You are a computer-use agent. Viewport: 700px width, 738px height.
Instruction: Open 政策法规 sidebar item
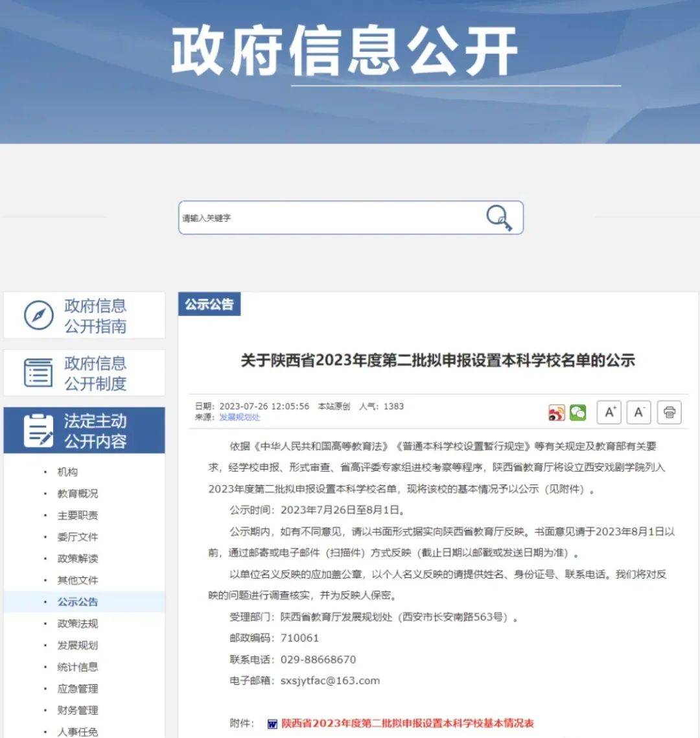click(78, 623)
